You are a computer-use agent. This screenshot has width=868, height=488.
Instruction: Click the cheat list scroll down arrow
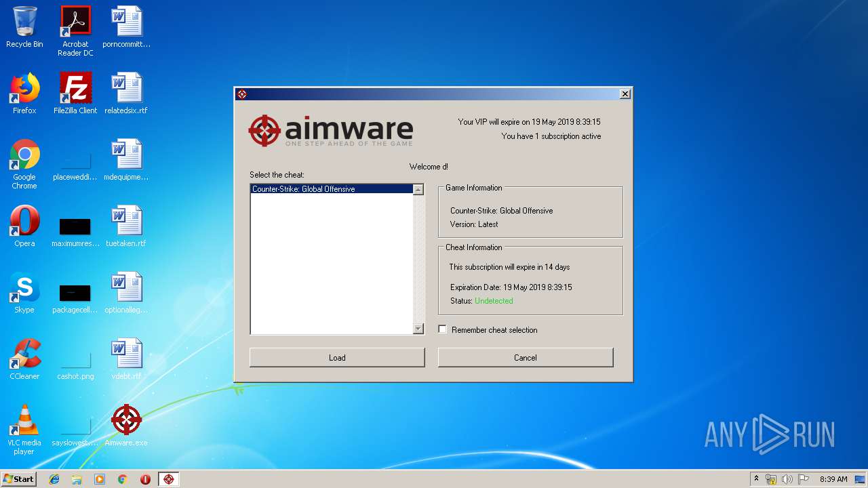[x=418, y=329]
